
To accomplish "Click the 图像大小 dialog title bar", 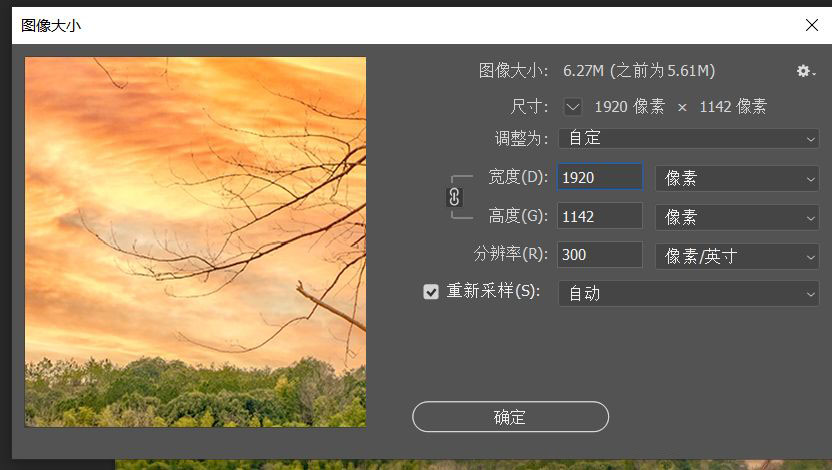I will click(400, 25).
